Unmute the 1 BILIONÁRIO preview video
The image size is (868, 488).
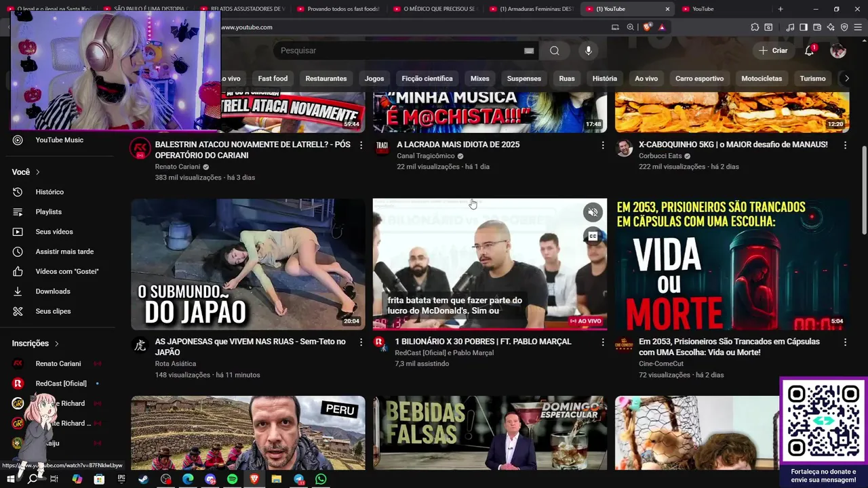tap(593, 212)
